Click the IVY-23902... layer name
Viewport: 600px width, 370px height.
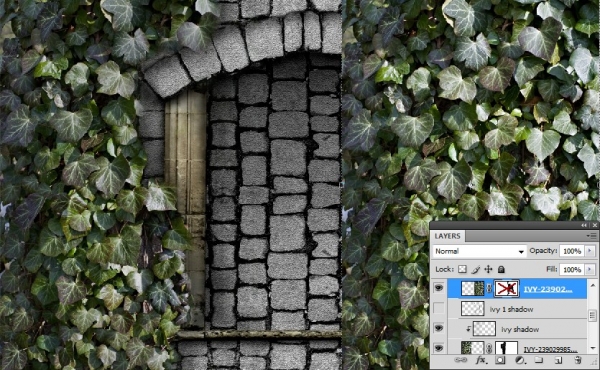click(548, 289)
